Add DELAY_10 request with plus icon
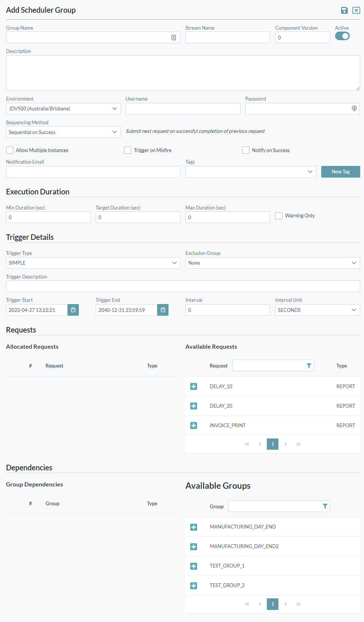364x622 pixels. tap(194, 387)
